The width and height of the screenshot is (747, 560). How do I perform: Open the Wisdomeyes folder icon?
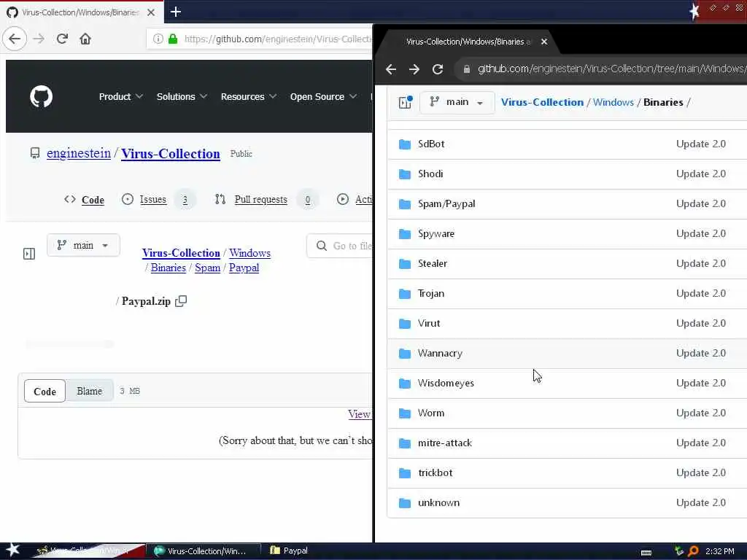tap(405, 384)
